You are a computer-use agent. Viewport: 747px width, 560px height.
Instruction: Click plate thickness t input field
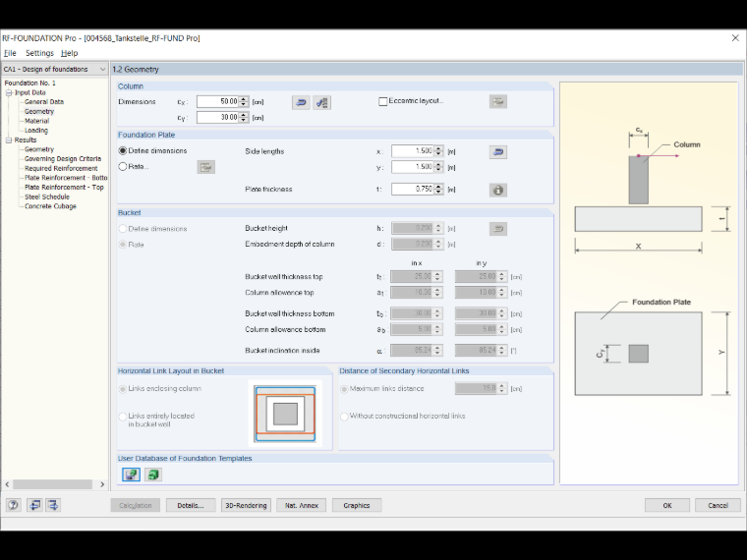pos(413,189)
